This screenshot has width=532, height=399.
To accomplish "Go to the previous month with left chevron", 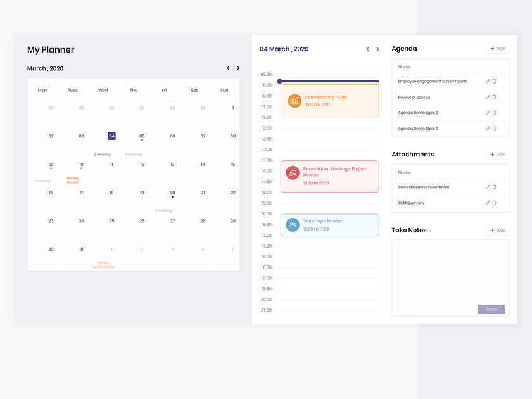I will [228, 68].
